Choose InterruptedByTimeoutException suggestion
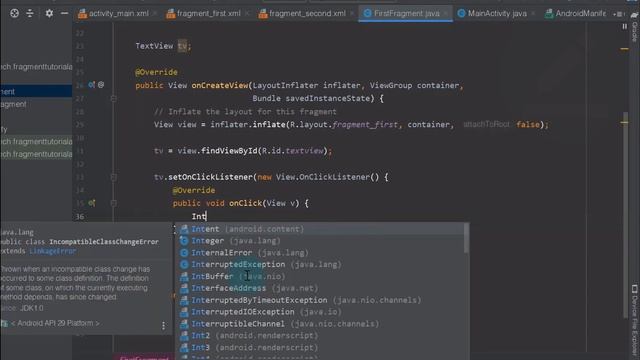 click(320, 300)
